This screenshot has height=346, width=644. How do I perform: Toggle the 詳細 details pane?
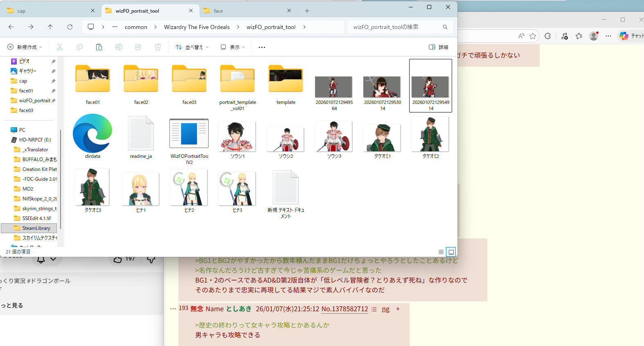point(438,47)
